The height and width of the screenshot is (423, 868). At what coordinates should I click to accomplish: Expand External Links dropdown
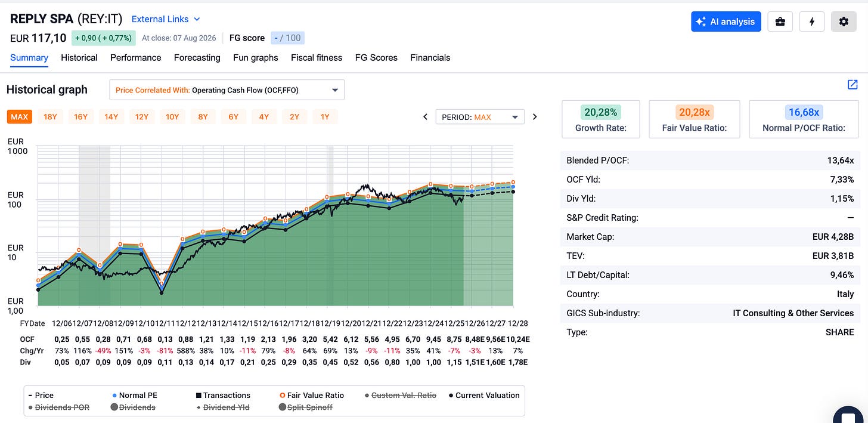point(166,19)
